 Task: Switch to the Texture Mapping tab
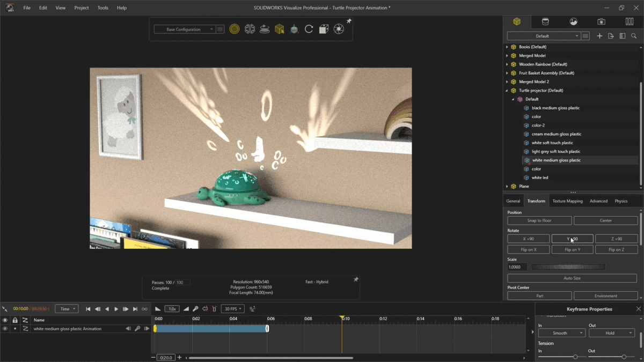[567, 201]
